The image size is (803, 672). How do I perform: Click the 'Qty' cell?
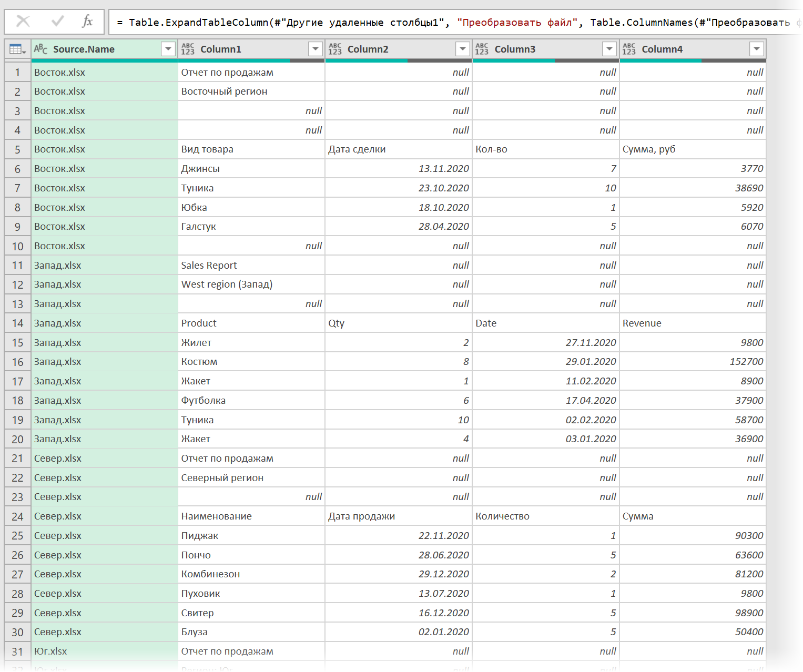click(x=399, y=323)
